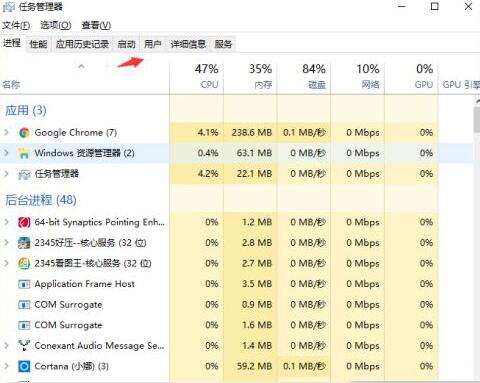The image size is (480, 383).
Task: Switch to the 进程 tab
Action: [x=12, y=43]
